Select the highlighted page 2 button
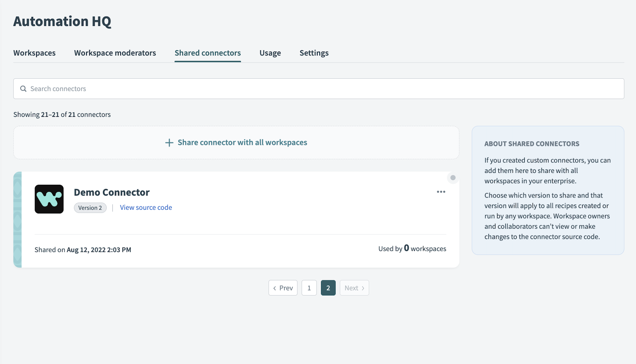Image resolution: width=636 pixels, height=364 pixels. coord(328,288)
